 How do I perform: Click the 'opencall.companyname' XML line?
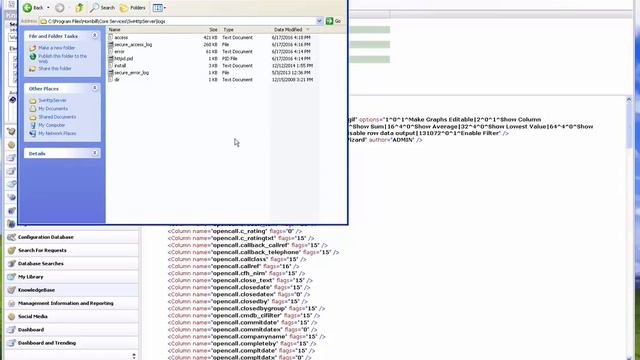[247, 337]
